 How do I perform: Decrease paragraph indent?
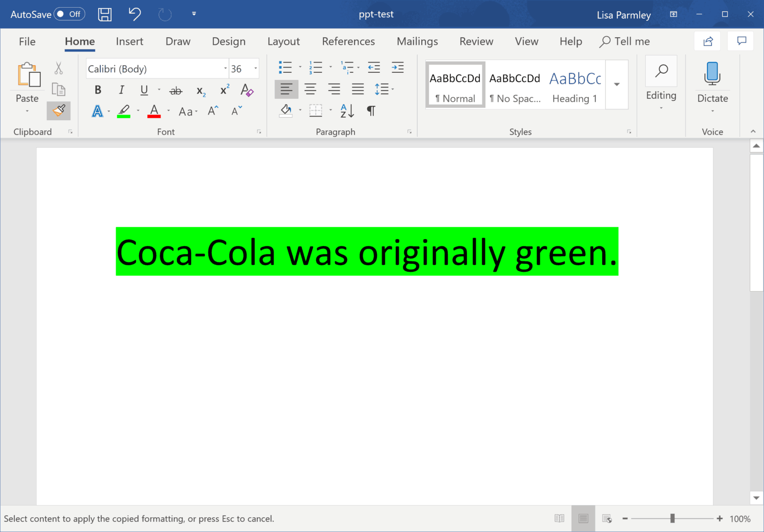click(x=374, y=67)
